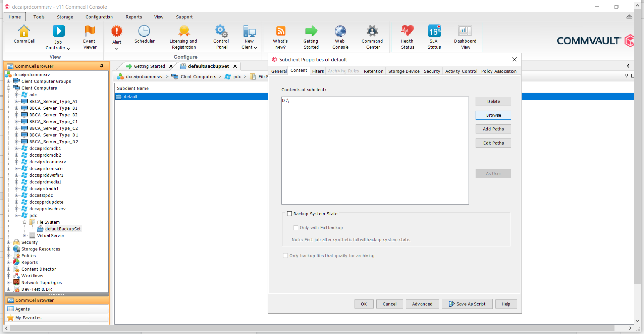
Task: Switch to Dashboard View
Action: coord(465,37)
